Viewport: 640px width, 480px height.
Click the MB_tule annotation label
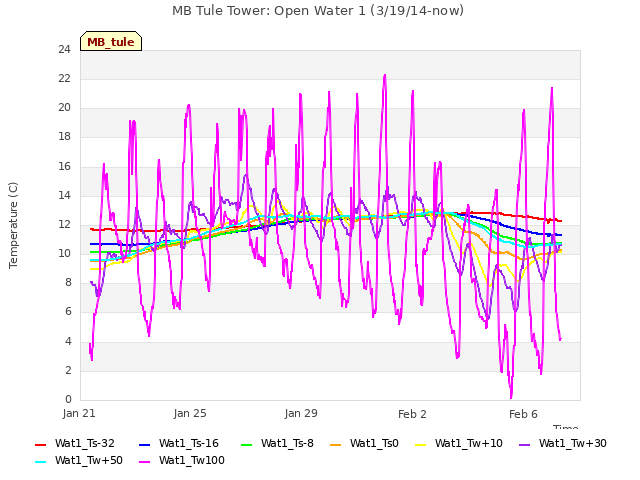click(x=111, y=41)
